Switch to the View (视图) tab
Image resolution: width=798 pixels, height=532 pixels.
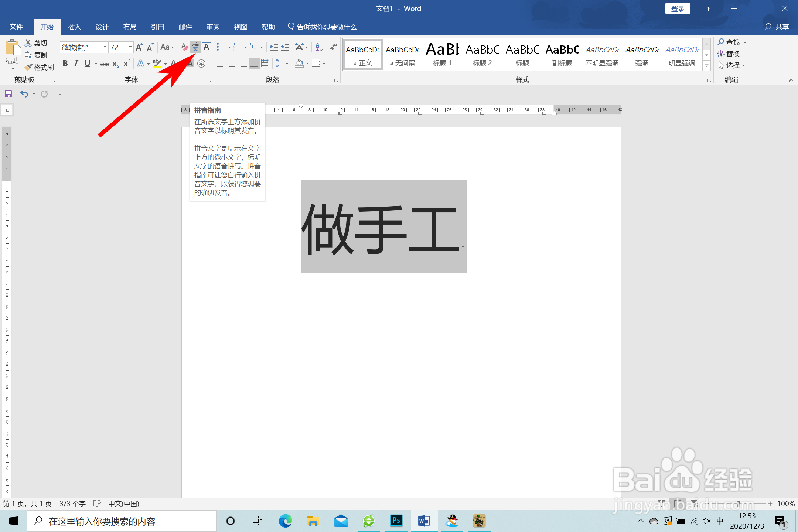241,27
